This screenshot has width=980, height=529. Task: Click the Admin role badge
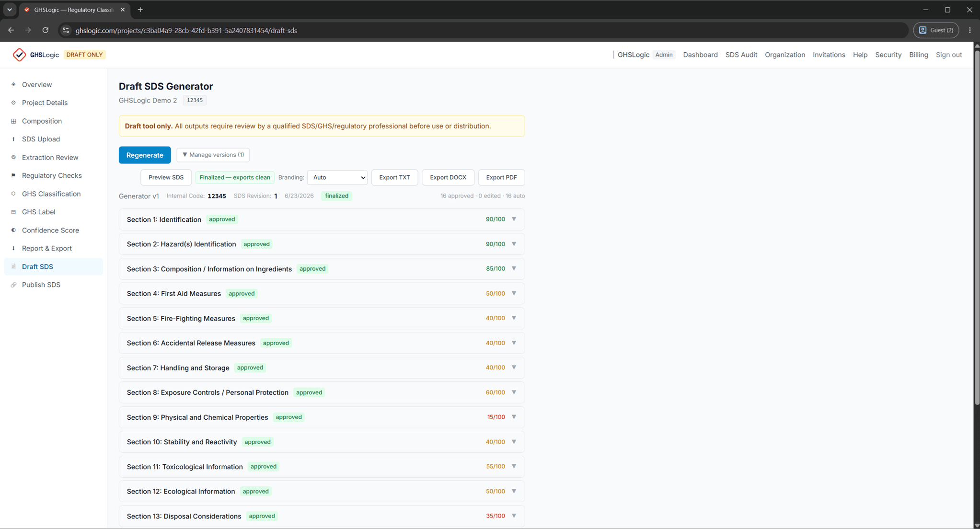point(664,55)
